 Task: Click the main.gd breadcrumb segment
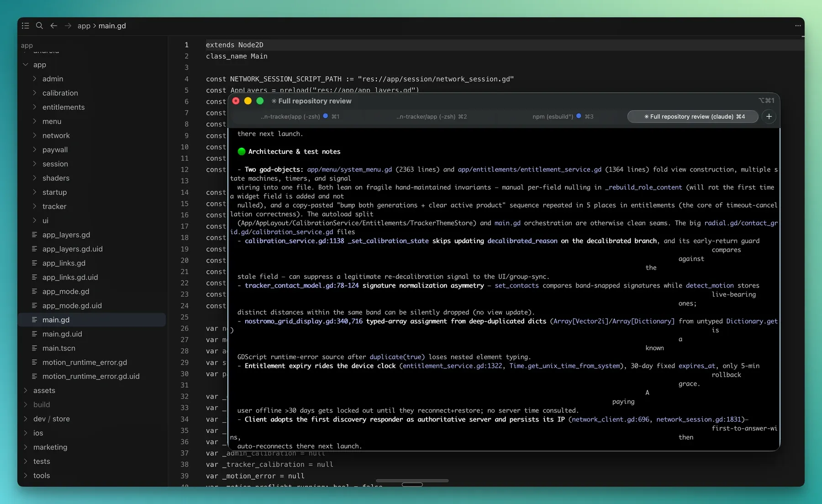(x=112, y=26)
